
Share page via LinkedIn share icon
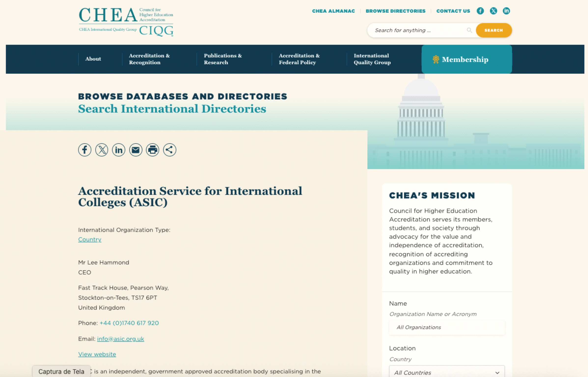tap(119, 150)
